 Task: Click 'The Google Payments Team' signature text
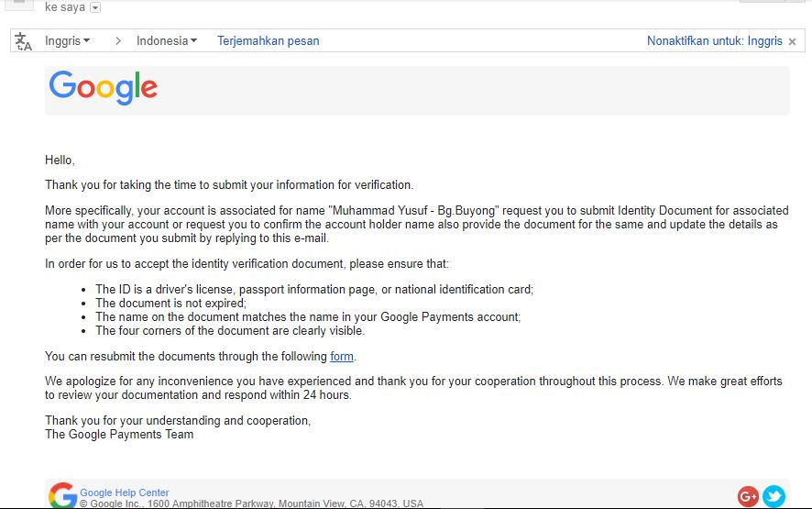pyautogui.click(x=119, y=435)
